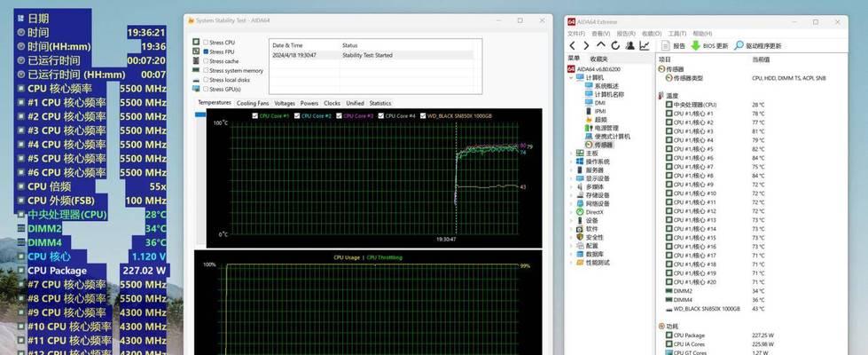868x355 pixels.
Task: Switch to Clocks tab
Action: 332,103
